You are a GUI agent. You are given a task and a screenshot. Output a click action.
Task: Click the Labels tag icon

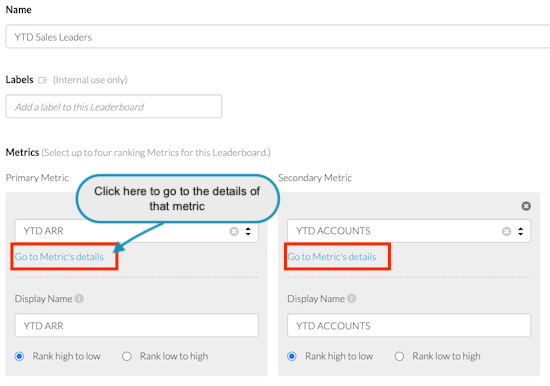click(42, 80)
